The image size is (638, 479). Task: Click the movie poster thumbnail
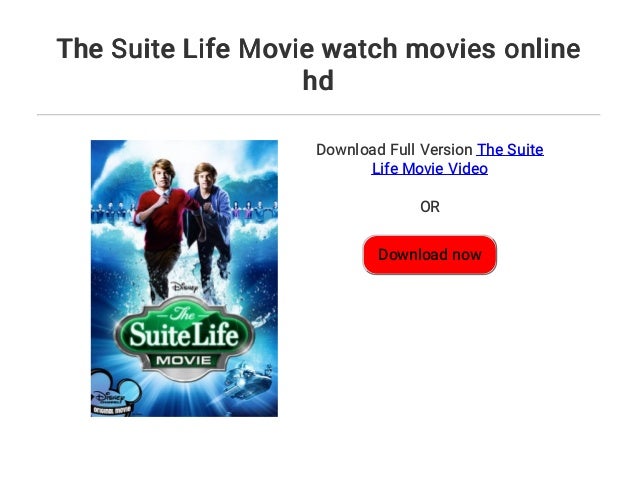coord(184,278)
